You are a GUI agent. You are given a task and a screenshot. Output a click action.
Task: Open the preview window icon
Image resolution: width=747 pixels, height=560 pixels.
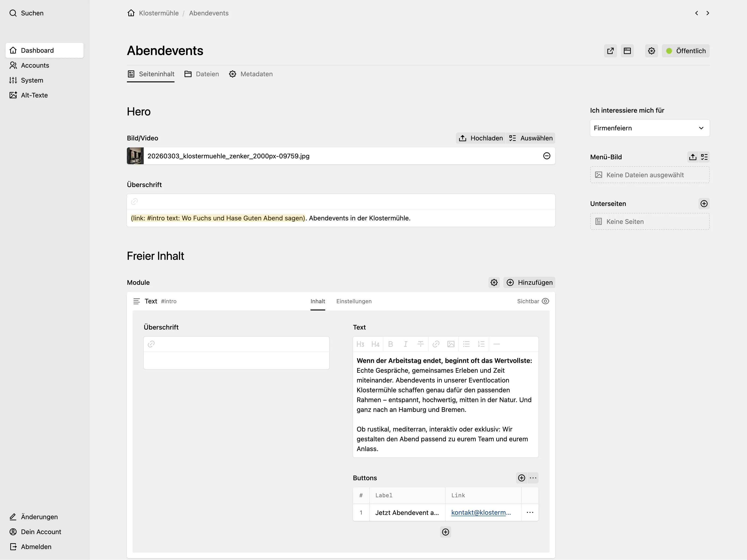(627, 51)
